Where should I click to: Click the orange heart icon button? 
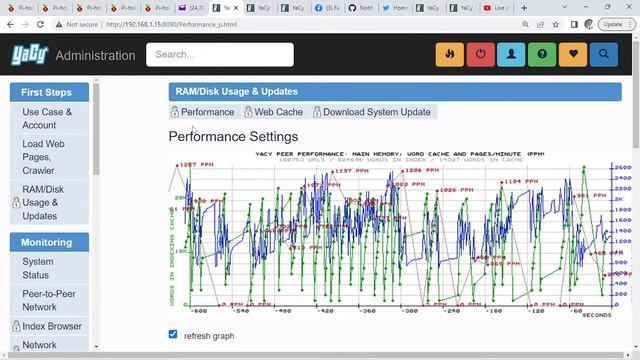(x=573, y=54)
